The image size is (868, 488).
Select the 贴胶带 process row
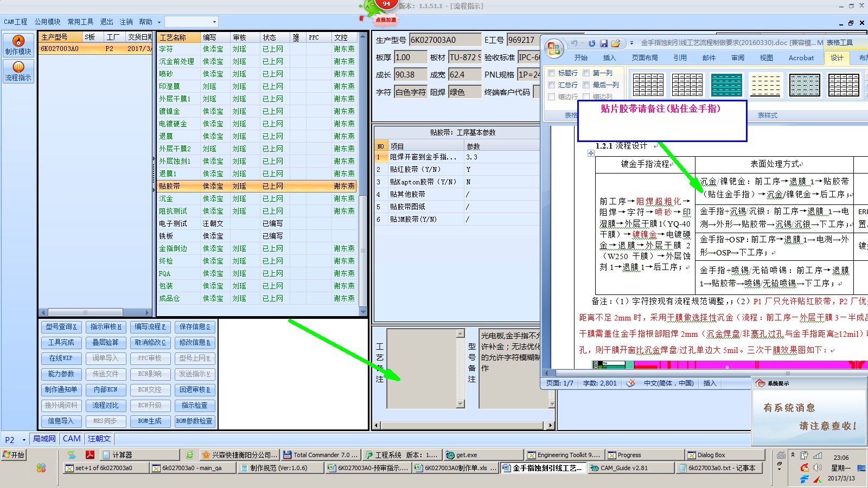[x=257, y=186]
